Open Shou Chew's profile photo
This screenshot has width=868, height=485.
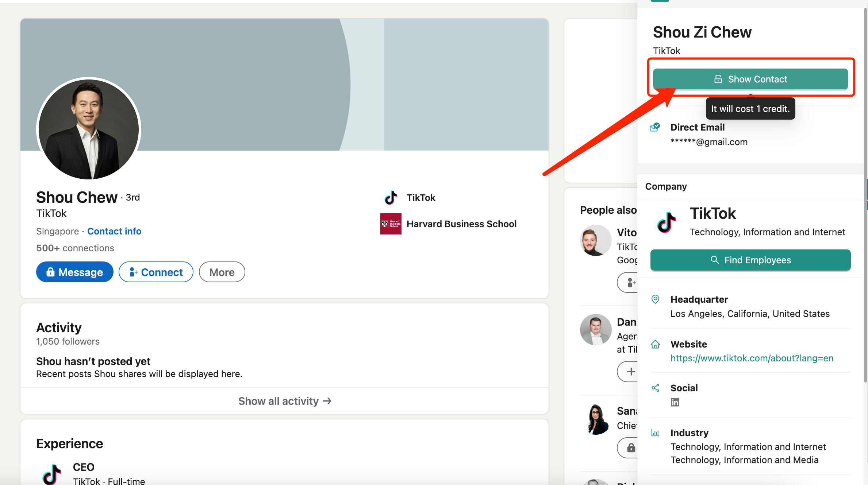[x=89, y=129]
